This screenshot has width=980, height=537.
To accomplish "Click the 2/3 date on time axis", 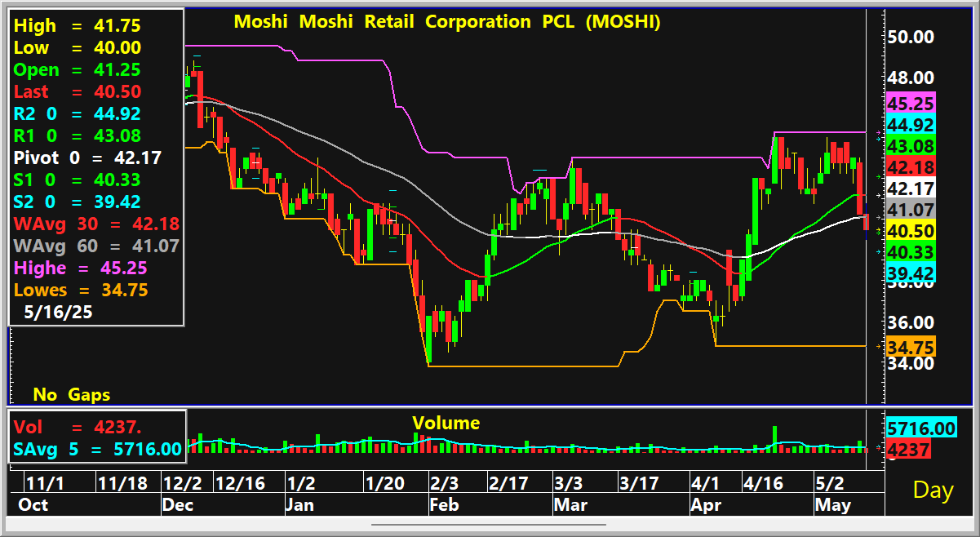I will [x=444, y=483].
